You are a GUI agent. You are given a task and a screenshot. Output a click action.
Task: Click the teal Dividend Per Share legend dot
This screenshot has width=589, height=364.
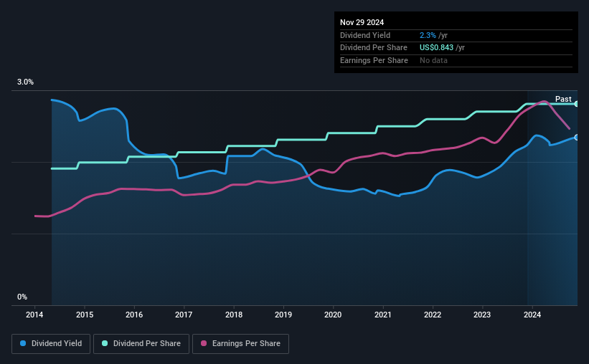(105, 343)
